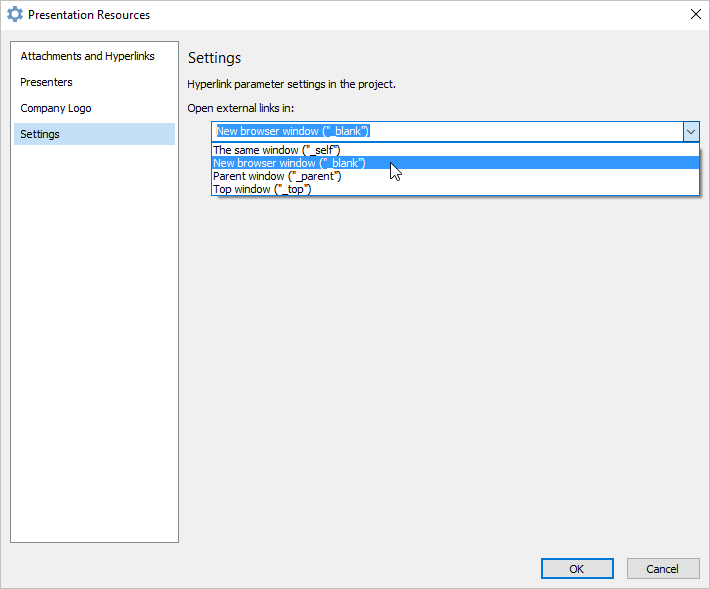Pick New browser window ("_blank") in list
This screenshot has width=710, height=589.
click(x=455, y=163)
